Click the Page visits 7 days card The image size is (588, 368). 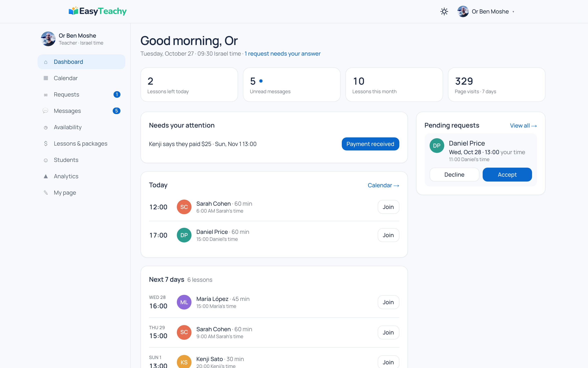point(497,85)
